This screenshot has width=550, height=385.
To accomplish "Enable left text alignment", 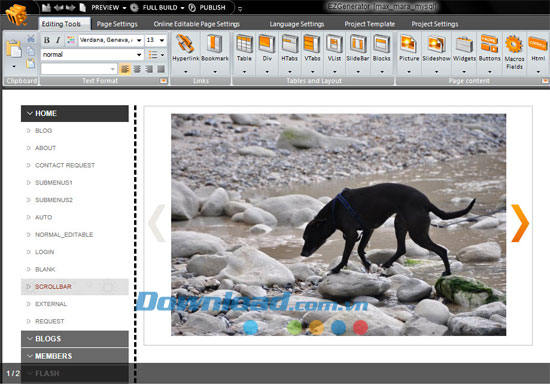I will [x=125, y=69].
